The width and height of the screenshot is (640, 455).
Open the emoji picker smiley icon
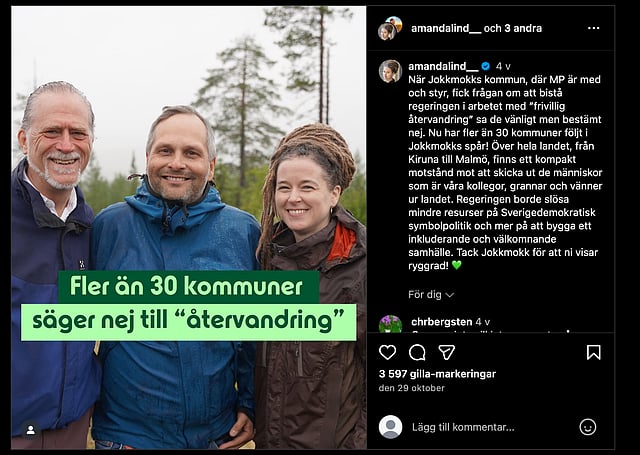pyautogui.click(x=588, y=427)
